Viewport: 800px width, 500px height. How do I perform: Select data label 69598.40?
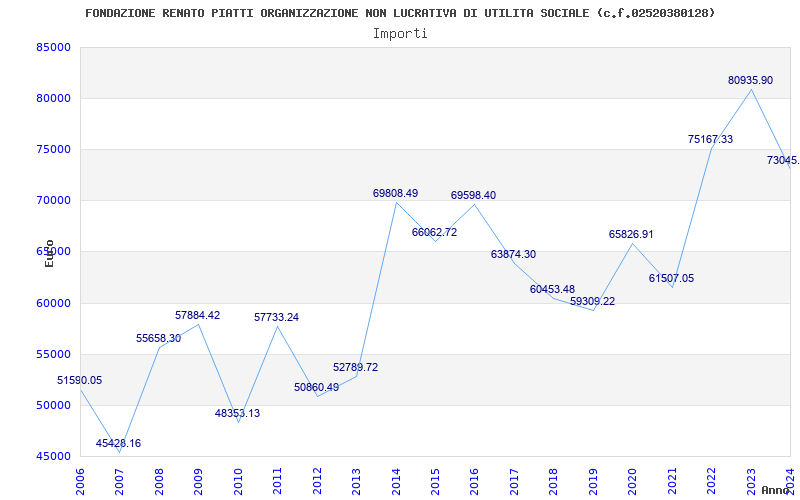(473, 195)
